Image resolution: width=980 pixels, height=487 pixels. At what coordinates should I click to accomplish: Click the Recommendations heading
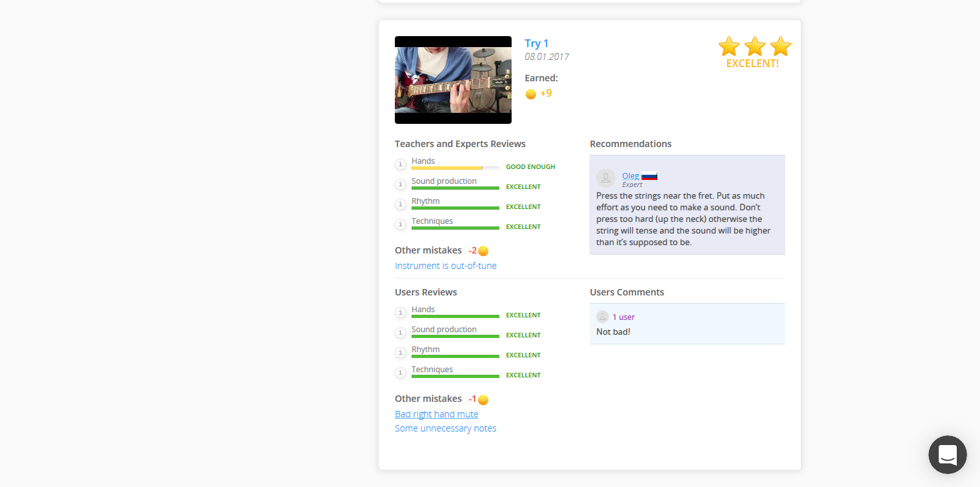(630, 144)
